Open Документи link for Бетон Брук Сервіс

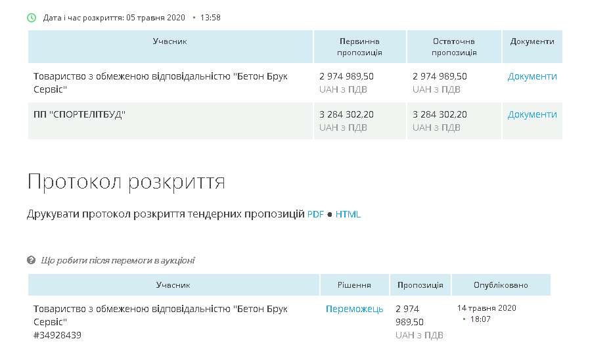click(532, 76)
